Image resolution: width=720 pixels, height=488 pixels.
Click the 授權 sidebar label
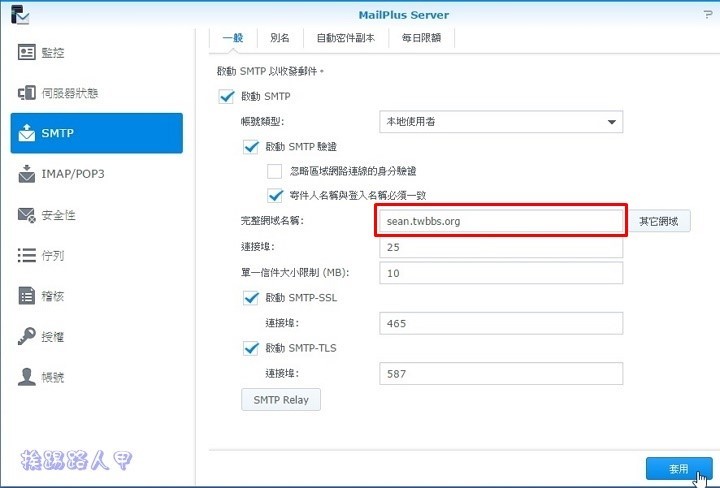point(53,337)
